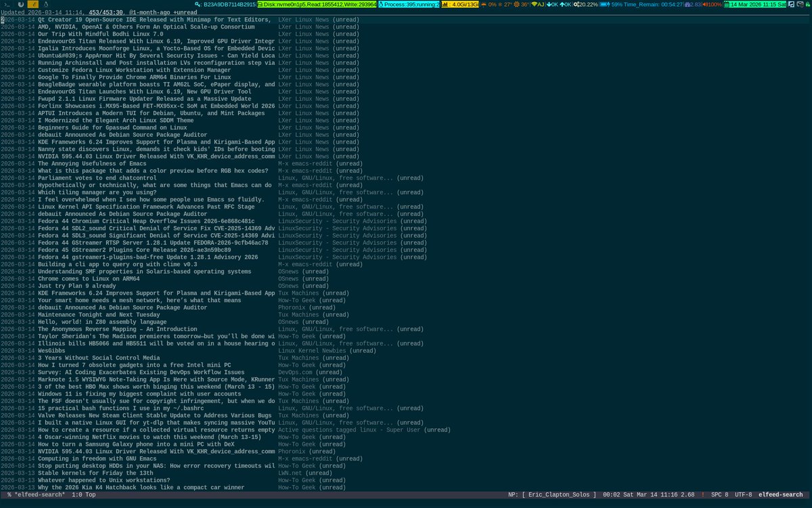812x508 pixels.
Task: Open the Process 395 running status block
Action: [x=409, y=5]
